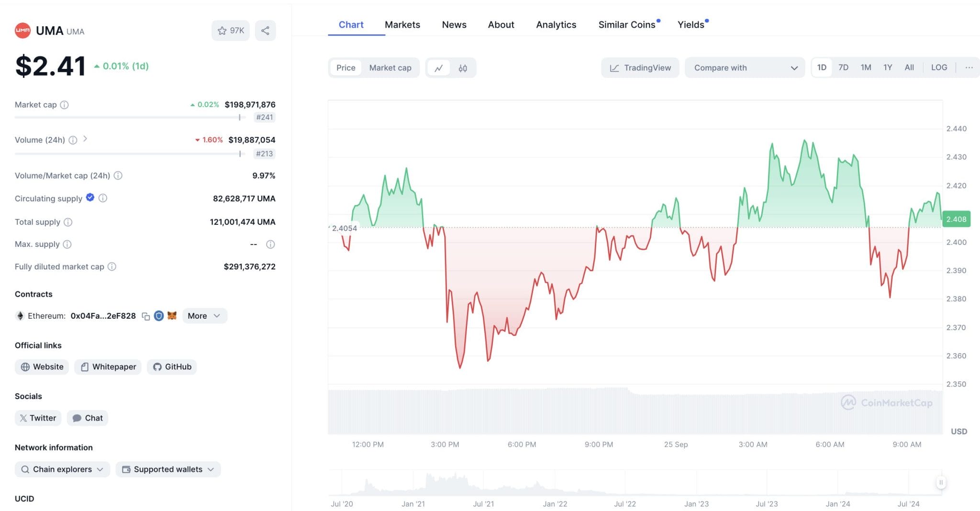Switch chart to line view icon
Image resolution: width=980 pixels, height=511 pixels.
click(438, 68)
